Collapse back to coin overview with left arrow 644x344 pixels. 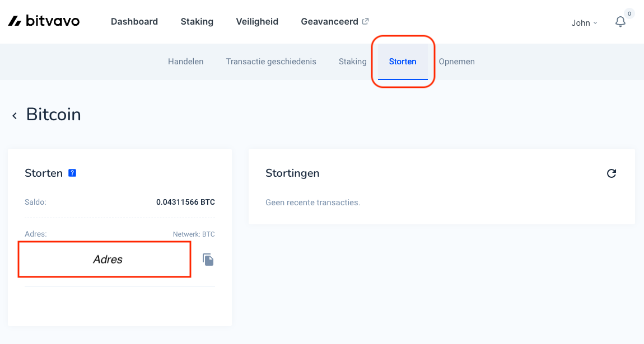(x=14, y=115)
